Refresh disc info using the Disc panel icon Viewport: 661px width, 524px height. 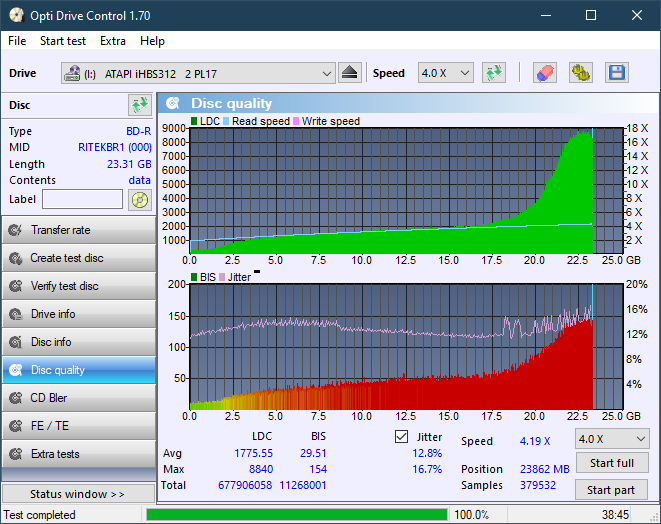coord(139,105)
